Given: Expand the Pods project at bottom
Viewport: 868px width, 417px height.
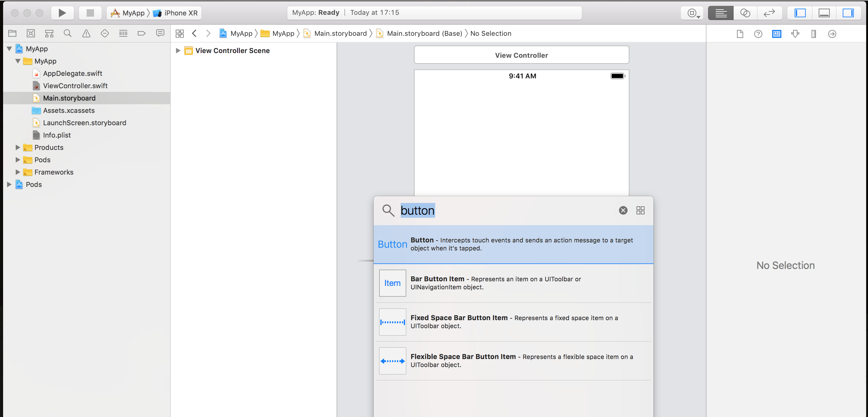Looking at the screenshot, I should pos(10,185).
